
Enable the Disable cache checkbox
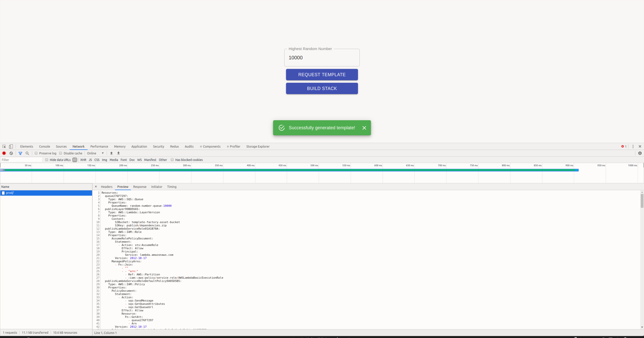(61, 153)
